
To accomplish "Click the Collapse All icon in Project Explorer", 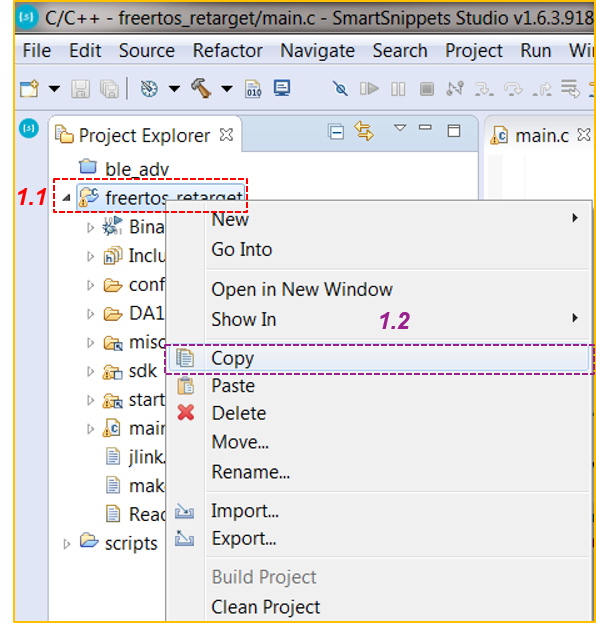I will point(336,132).
